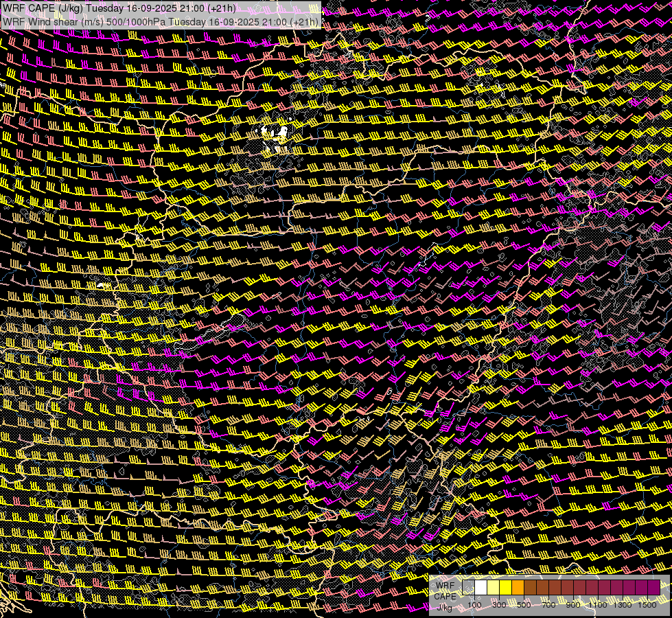Screen dimensions: 672x618
Task: Click the legend label 1100
Action: pyautogui.click(x=598, y=605)
